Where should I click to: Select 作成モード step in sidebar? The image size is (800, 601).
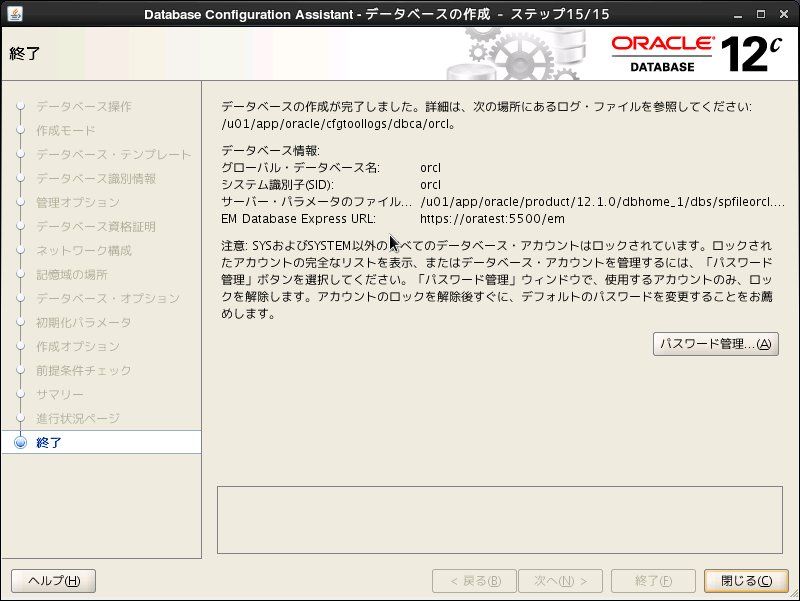coord(65,130)
